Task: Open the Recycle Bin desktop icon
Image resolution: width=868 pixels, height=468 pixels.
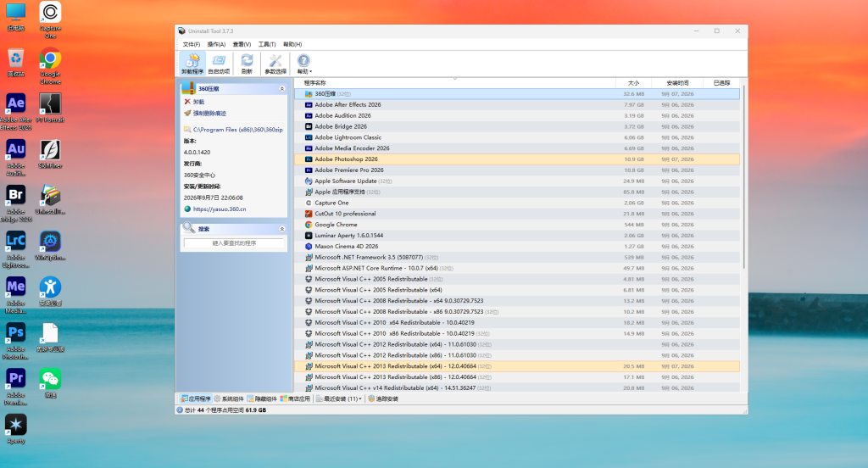Action: coord(15,62)
